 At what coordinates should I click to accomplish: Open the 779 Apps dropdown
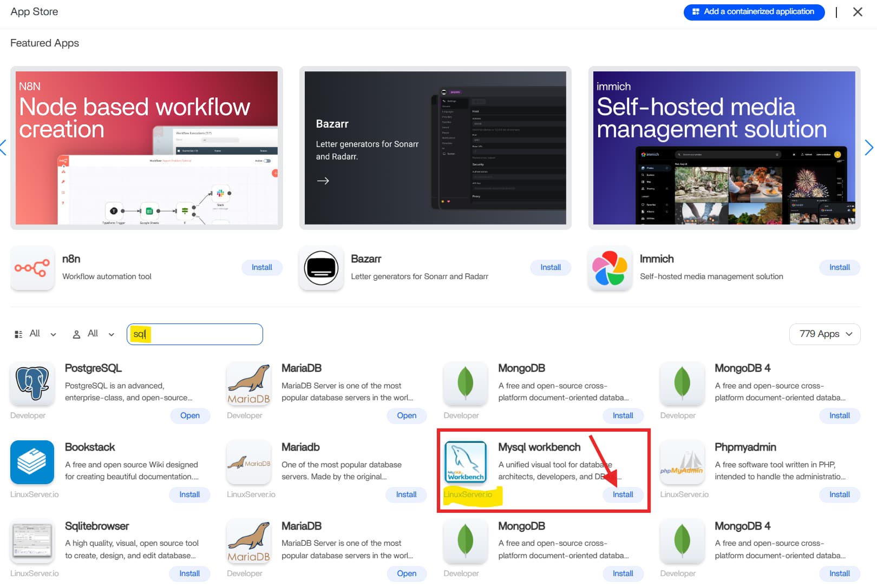pos(824,334)
